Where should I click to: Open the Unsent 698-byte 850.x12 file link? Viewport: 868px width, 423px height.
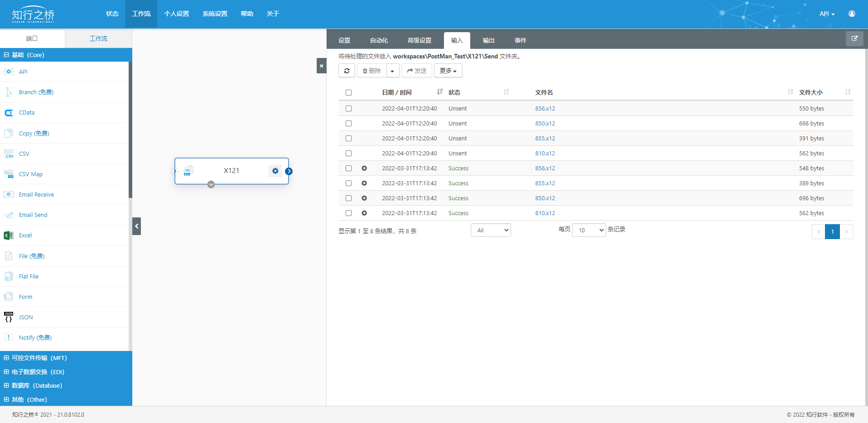click(545, 124)
